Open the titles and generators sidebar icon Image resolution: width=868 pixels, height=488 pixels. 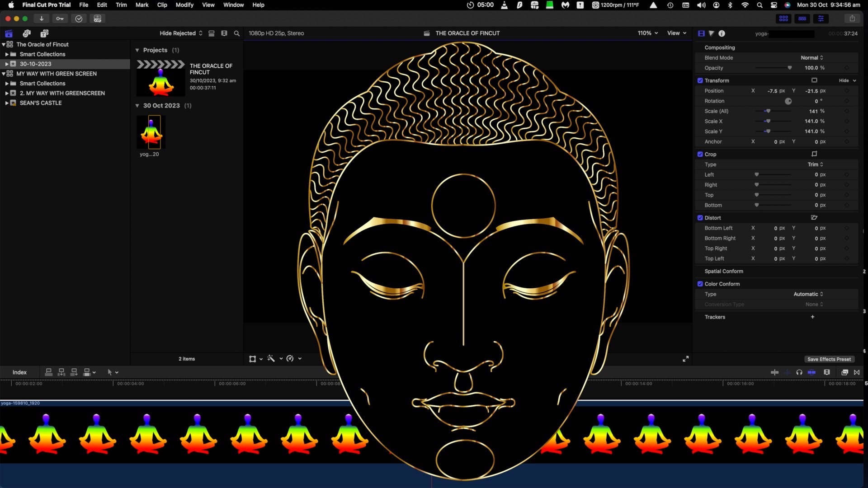(x=44, y=33)
